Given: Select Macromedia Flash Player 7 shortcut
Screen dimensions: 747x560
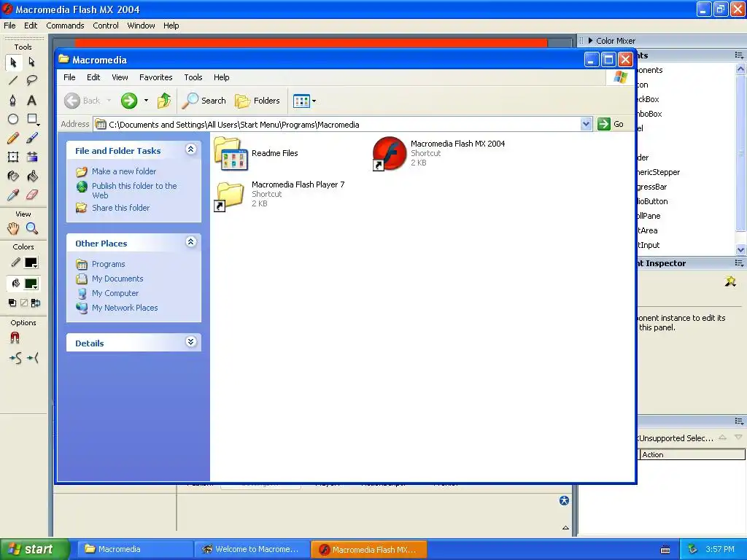Looking at the screenshot, I should [279, 194].
